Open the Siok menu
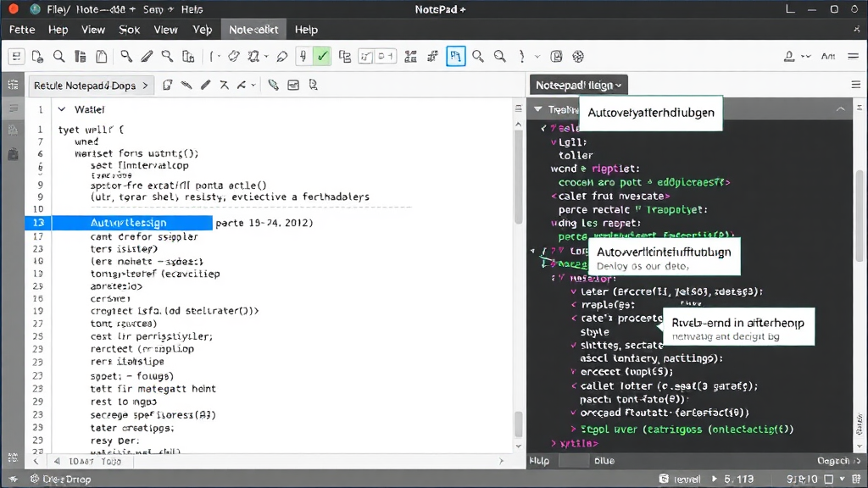Image resolution: width=868 pixels, height=488 pixels. pos(130,30)
